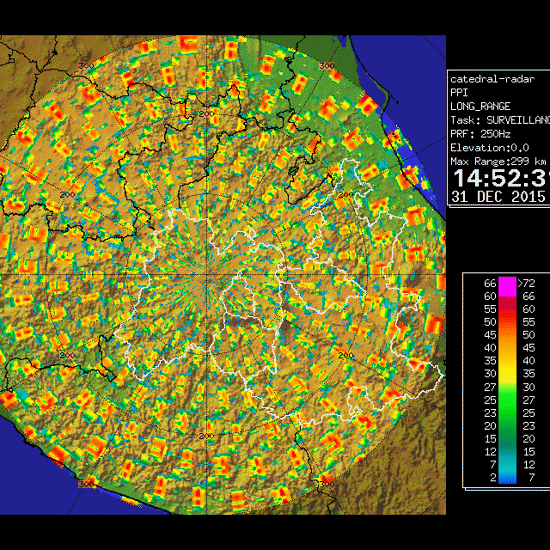Click the "catedral-radar" station name text

492,79
